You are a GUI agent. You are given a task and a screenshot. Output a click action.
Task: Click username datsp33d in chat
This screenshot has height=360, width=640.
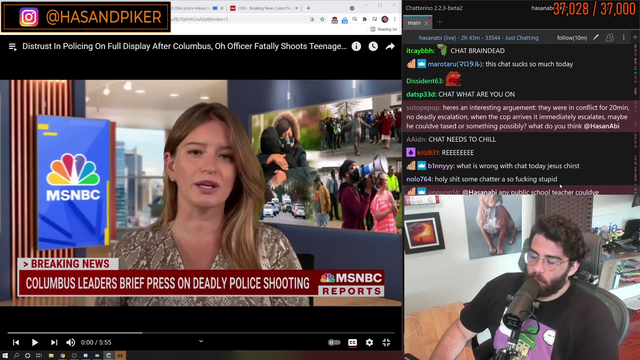pyautogui.click(x=421, y=94)
